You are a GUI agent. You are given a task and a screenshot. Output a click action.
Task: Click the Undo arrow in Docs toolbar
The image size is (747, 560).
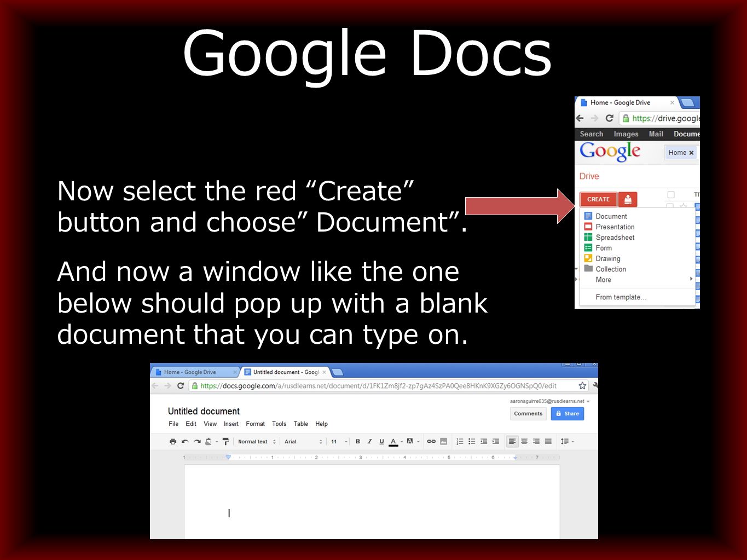pos(185,441)
